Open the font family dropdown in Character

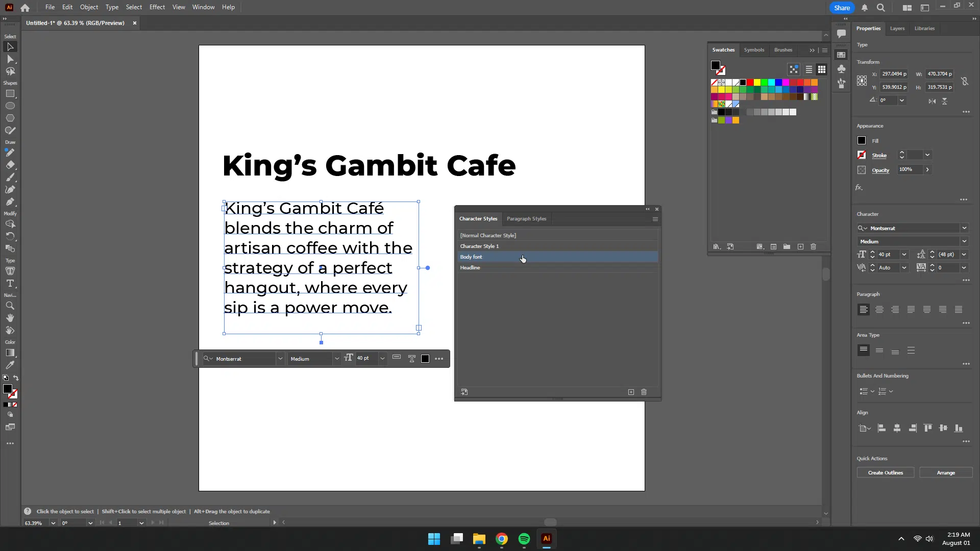(964, 228)
